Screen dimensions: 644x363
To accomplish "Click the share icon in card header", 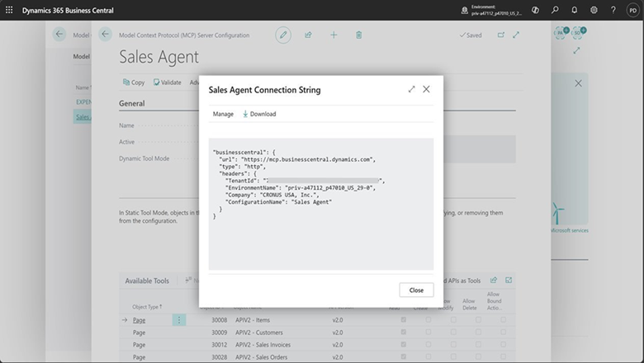I will pyautogui.click(x=308, y=35).
